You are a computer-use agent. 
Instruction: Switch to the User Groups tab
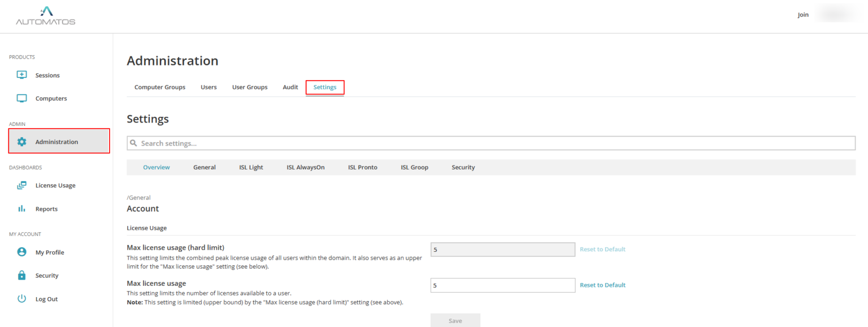click(x=250, y=87)
